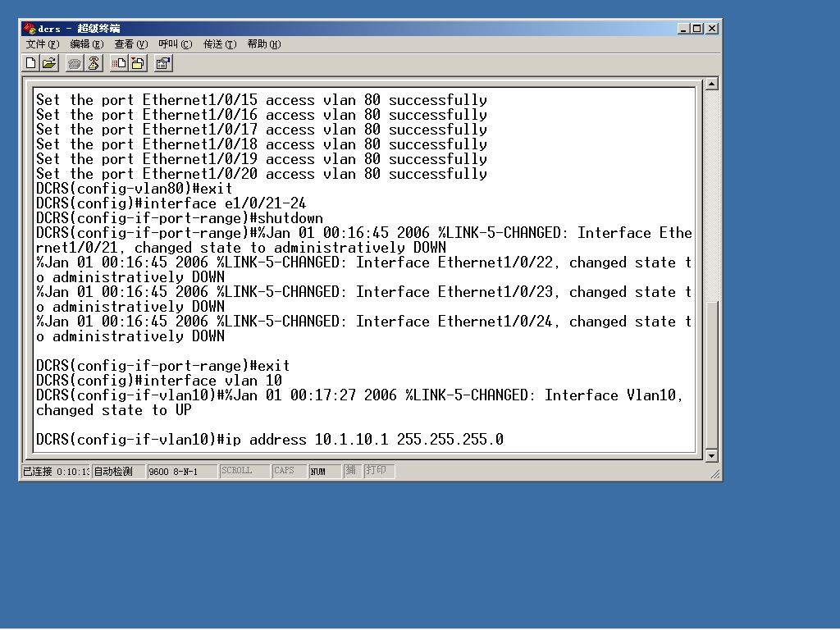
Task: Click the 'changed state to UP' line
Action: point(113,410)
